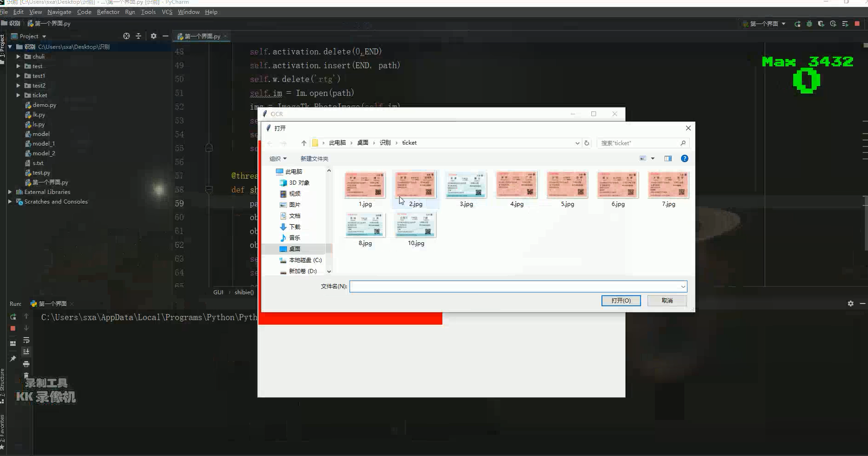Hide the Project tool window

(x=165, y=36)
